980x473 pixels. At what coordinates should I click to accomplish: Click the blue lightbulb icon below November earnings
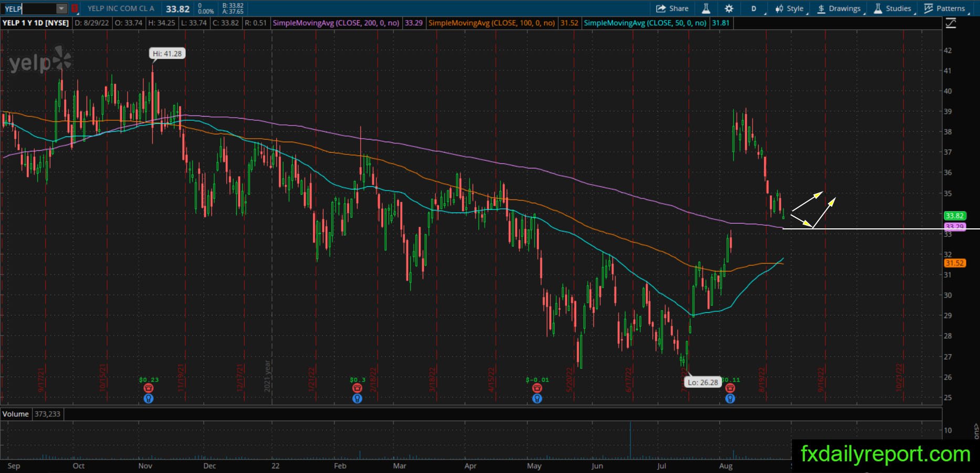pos(149,398)
